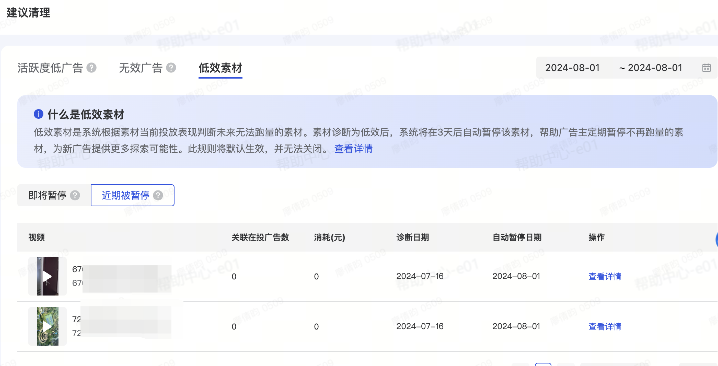Click first row's 2024-07-16 diagnosis date
The image size is (718, 366).
(420, 276)
